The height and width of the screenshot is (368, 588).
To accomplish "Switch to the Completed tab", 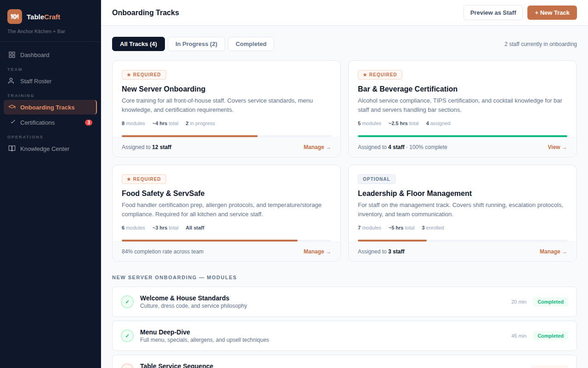I will point(251,44).
